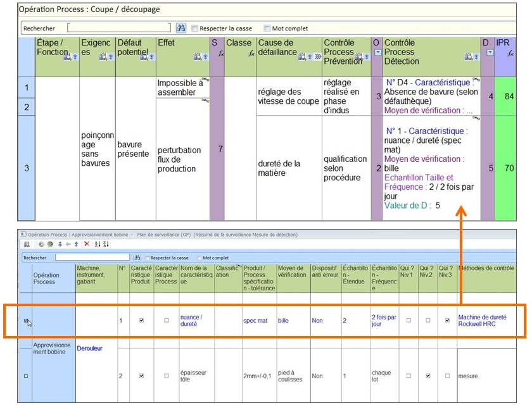Select row header number 1
532x408 pixels.
tap(27, 87)
